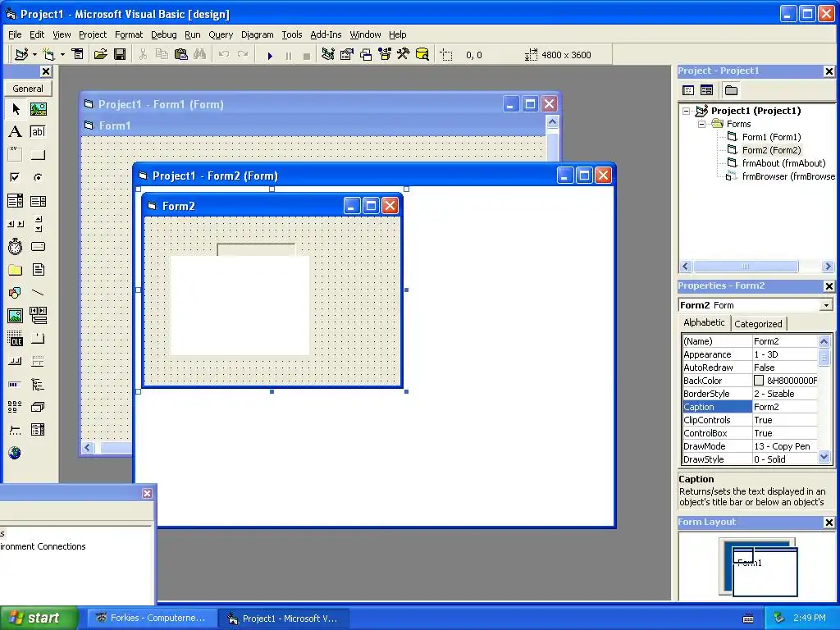Open the Project menu
The height and width of the screenshot is (630, 840).
[x=93, y=34]
